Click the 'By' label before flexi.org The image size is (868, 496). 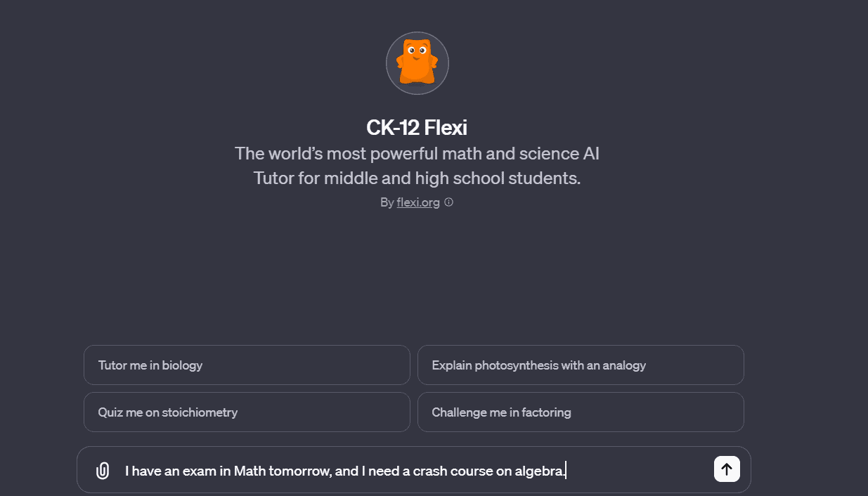point(387,202)
